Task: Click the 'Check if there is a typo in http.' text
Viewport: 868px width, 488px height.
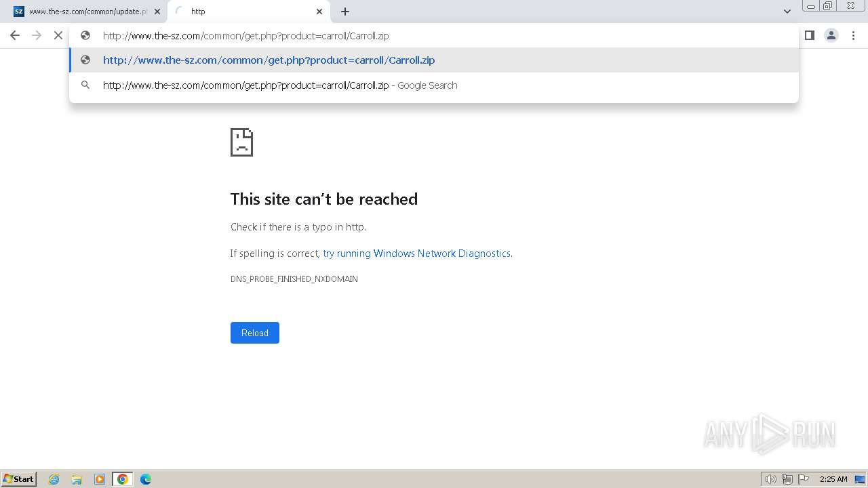Action: tap(298, 227)
